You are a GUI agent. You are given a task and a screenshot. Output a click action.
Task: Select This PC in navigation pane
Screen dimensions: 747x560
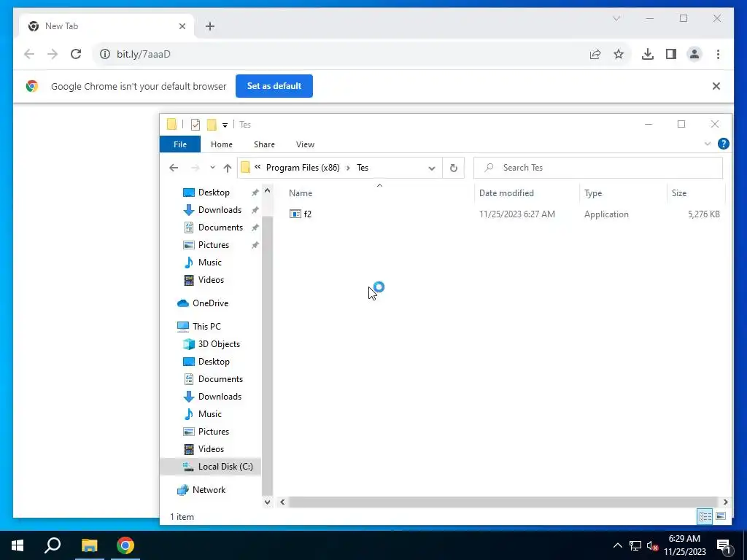206,327
